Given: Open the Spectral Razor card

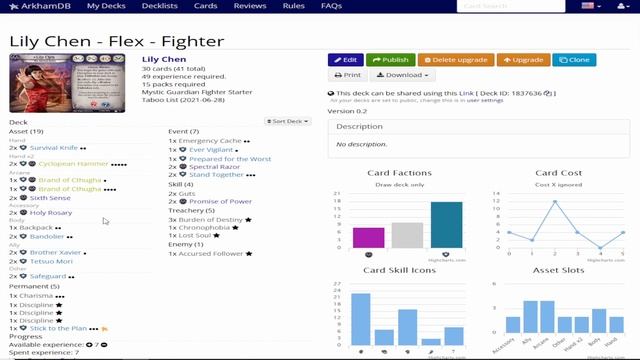Looking at the screenshot, I should pyautogui.click(x=215, y=167).
